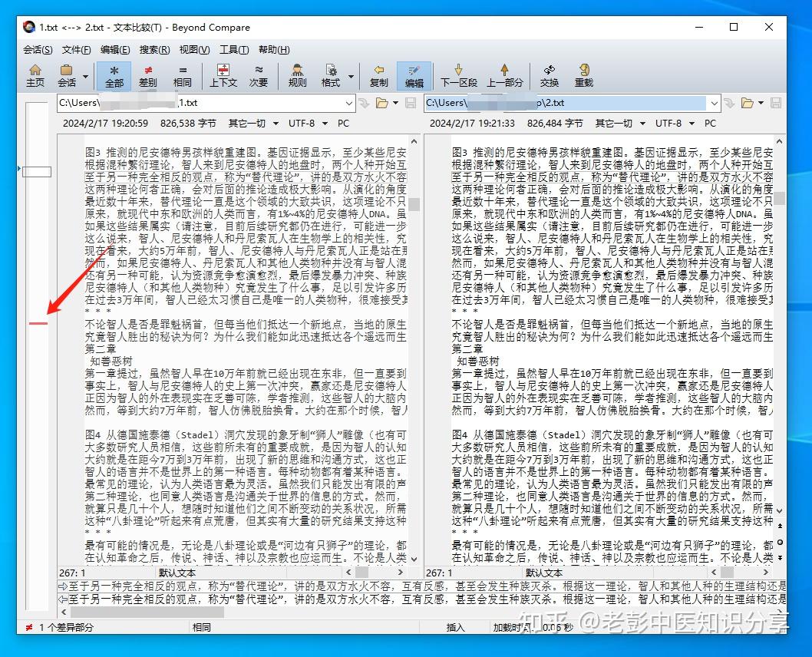Toggle 相同 to show identical lines
812x657 pixels.
pyautogui.click(x=183, y=77)
